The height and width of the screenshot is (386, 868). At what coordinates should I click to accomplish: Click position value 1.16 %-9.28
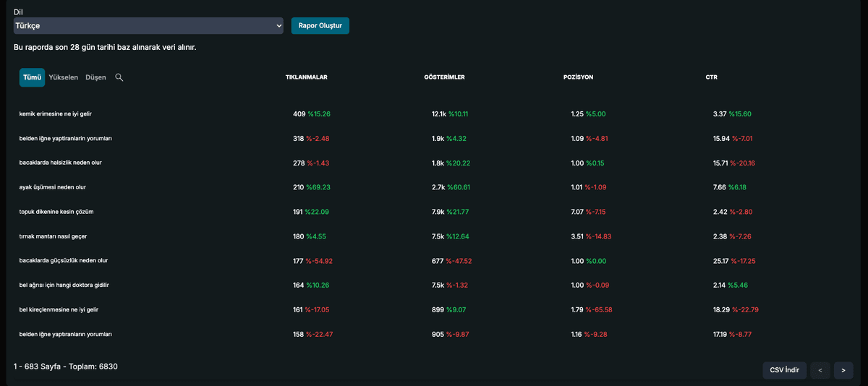coord(590,334)
